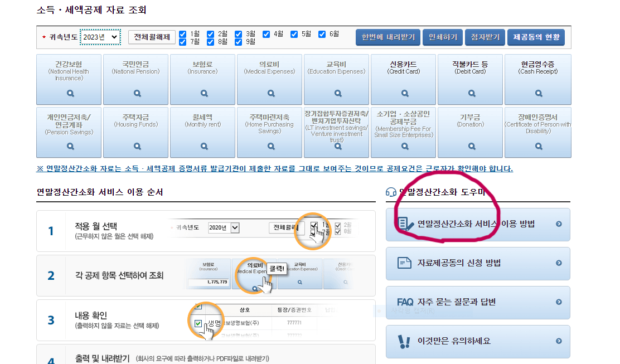Click the 건강보험 (National Health Insurance) label
This screenshot has height=364, width=620.
coord(69,71)
